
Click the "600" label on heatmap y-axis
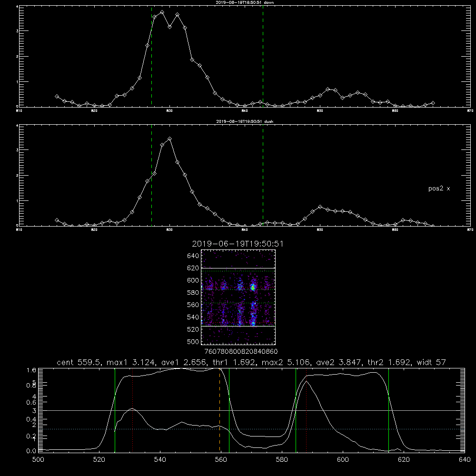[193, 280]
